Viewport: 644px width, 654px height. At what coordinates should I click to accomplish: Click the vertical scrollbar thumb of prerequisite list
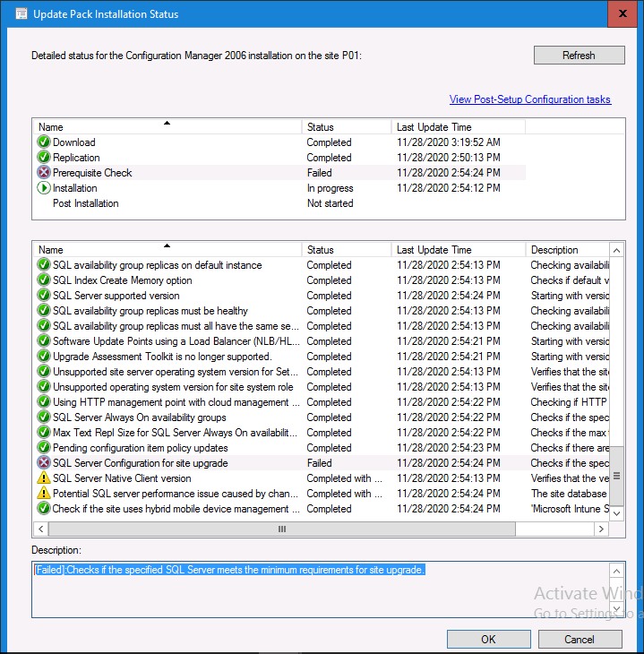[616, 476]
